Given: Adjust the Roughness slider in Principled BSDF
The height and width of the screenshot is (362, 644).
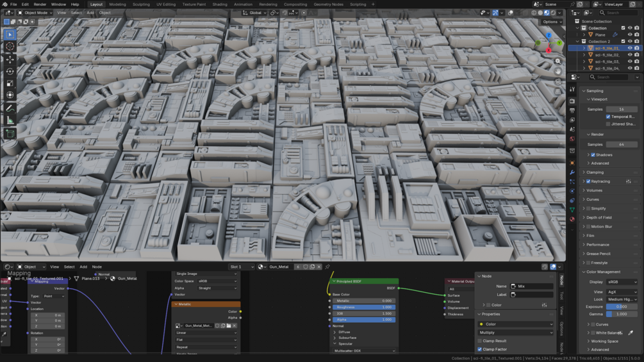Looking at the screenshot, I should [x=365, y=307].
